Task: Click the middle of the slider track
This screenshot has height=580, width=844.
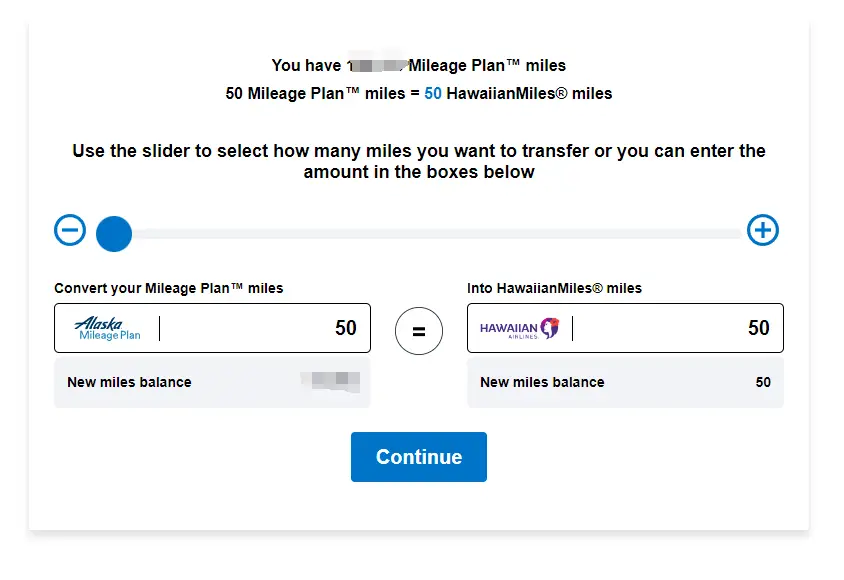Action: click(440, 234)
